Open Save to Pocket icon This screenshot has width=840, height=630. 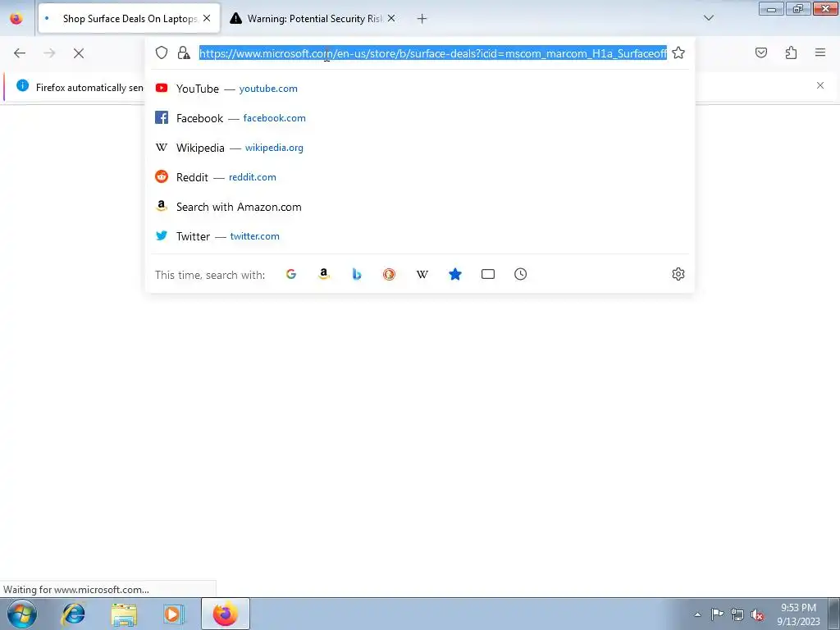tap(761, 52)
